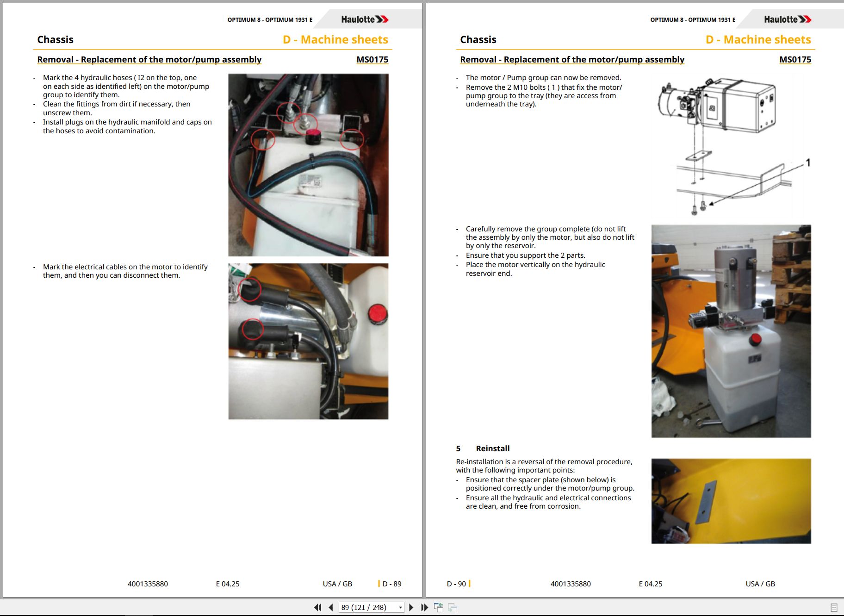The width and height of the screenshot is (844, 616).
Task: Click the MS0175 code on right page
Action: point(795,59)
